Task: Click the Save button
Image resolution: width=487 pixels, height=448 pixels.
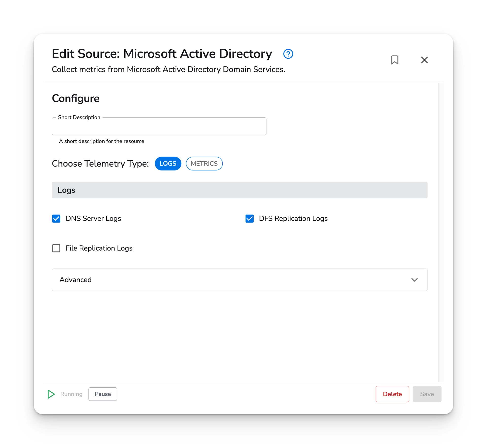Action: [x=427, y=394]
